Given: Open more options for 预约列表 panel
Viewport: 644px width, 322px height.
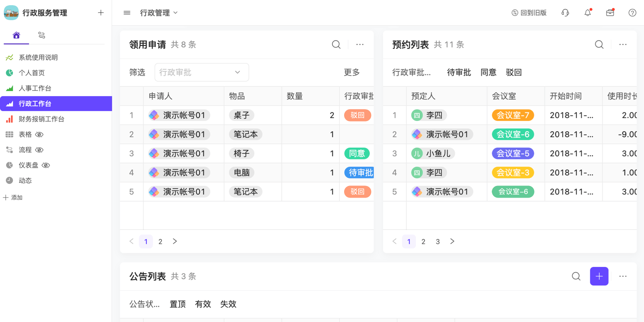Looking at the screenshot, I should click(x=623, y=45).
